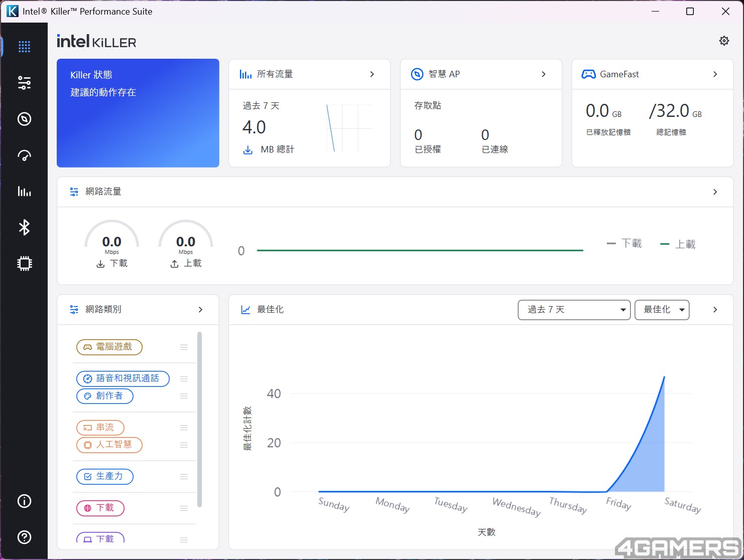Click the 過去 7 天 label in traffic card
The height and width of the screenshot is (560, 744).
261,106
